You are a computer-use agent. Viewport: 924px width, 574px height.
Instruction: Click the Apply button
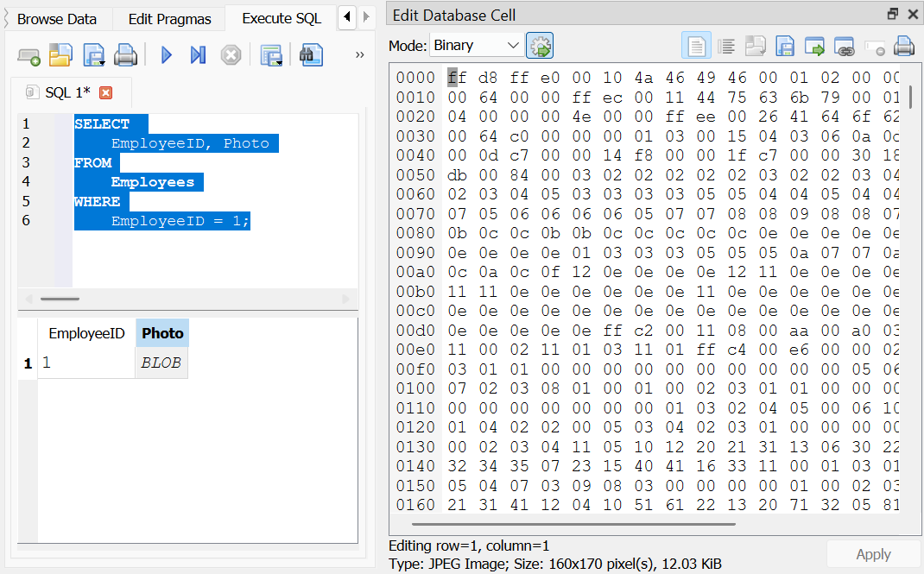873,554
